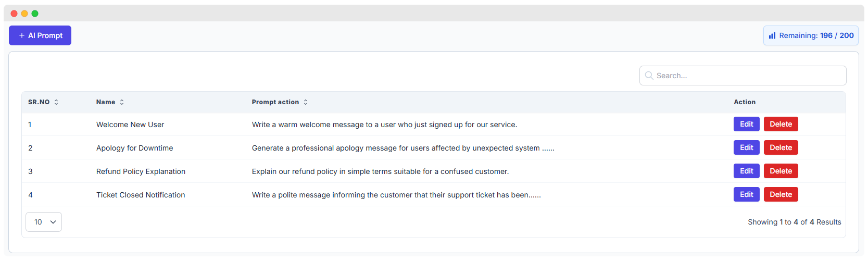Edit the Welcome New User prompt
Screen dimensions: 868x261
tap(746, 124)
